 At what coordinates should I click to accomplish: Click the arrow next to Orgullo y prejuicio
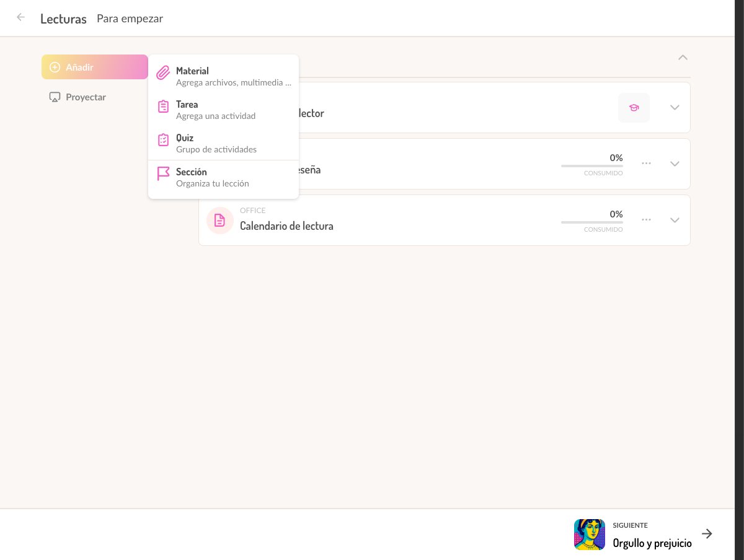(707, 534)
